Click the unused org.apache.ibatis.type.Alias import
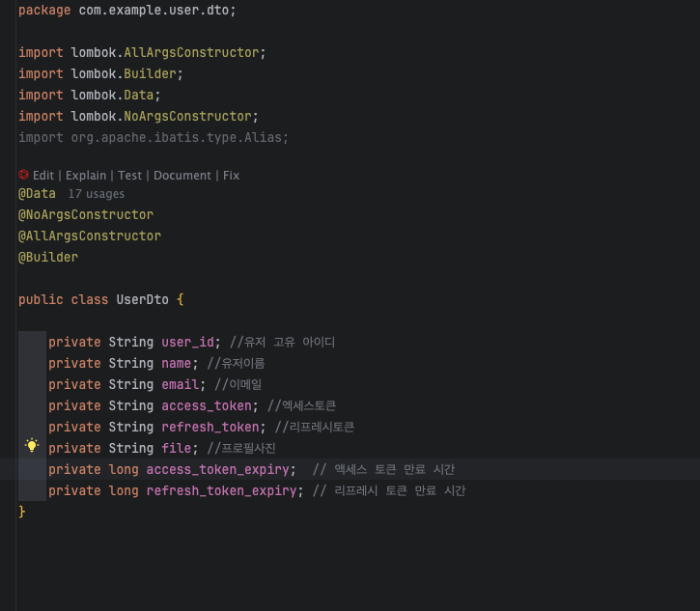The height and width of the screenshot is (611, 700). click(x=154, y=137)
